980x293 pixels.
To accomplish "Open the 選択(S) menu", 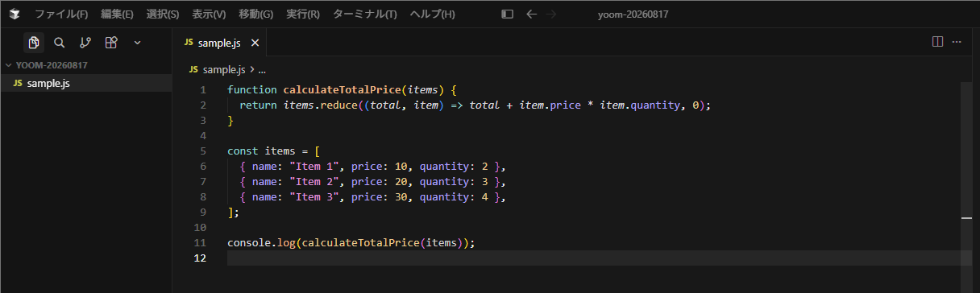I will pyautogui.click(x=163, y=14).
